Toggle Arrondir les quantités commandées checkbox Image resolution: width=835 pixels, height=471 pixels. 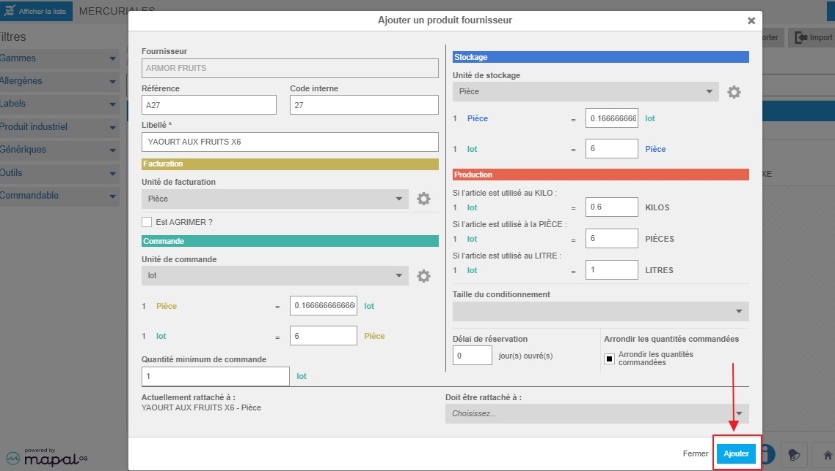tap(610, 359)
